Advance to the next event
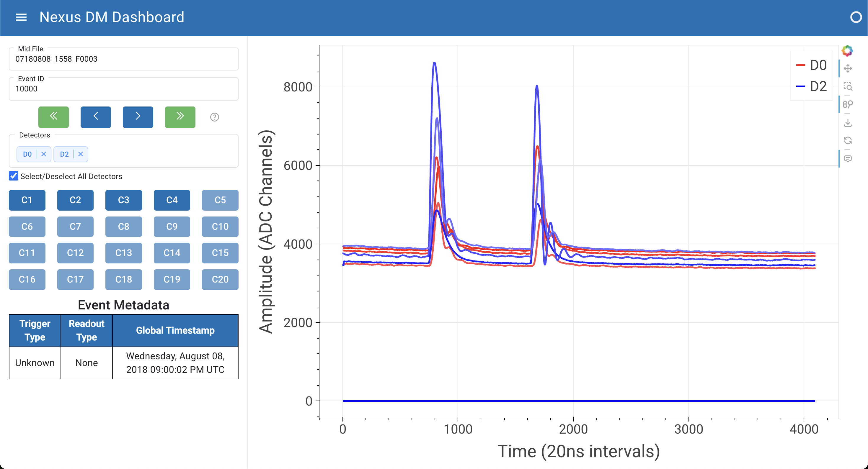The width and height of the screenshot is (868, 469). [x=138, y=117]
